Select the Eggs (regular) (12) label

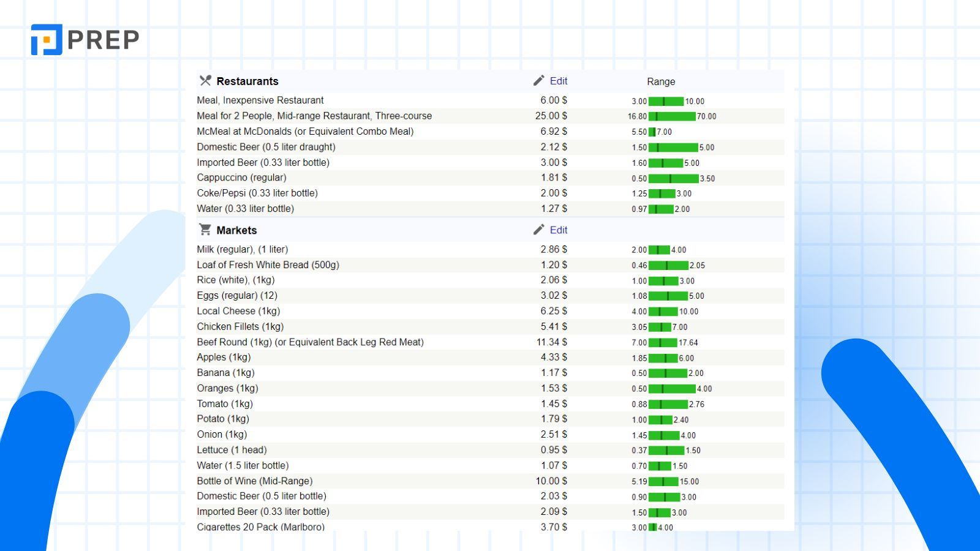coord(237,295)
